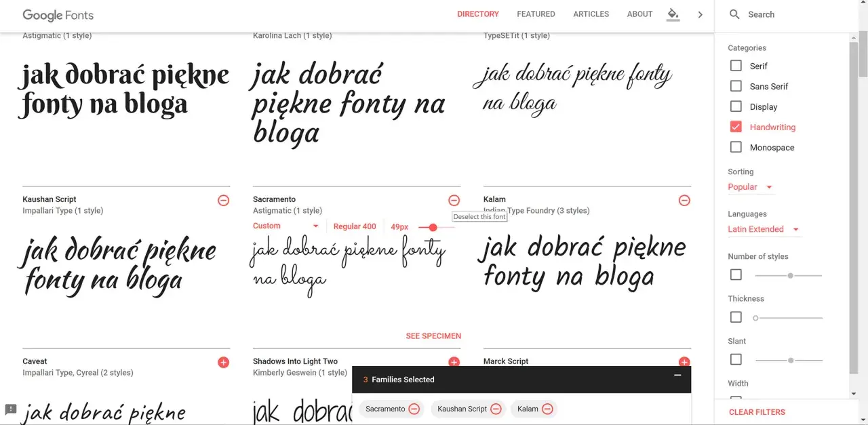Minimize the Families Selected drawer
Viewport: 868px width, 425px height.
click(x=677, y=376)
